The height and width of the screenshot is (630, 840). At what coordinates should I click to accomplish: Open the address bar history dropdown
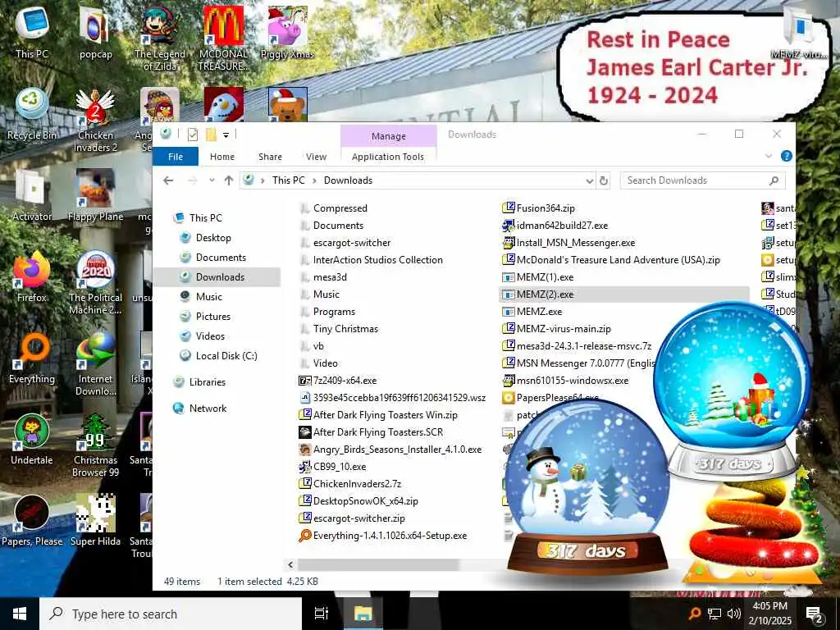click(589, 181)
